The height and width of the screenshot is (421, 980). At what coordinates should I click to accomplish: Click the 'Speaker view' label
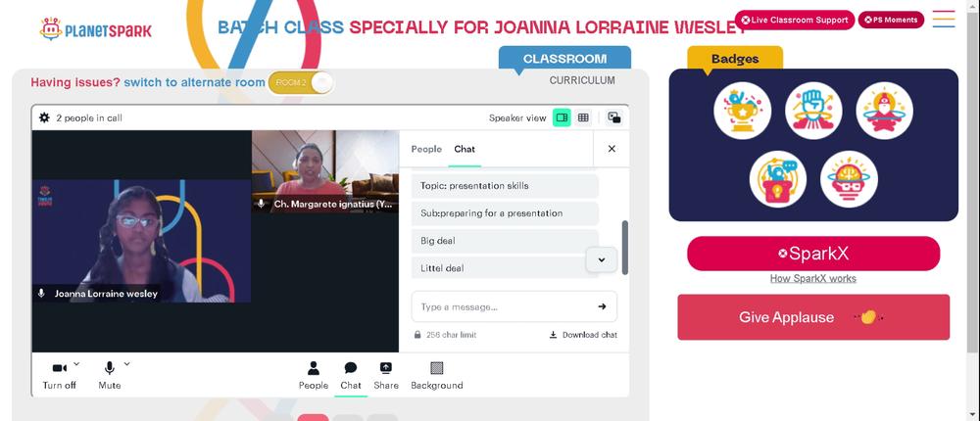[x=517, y=117]
